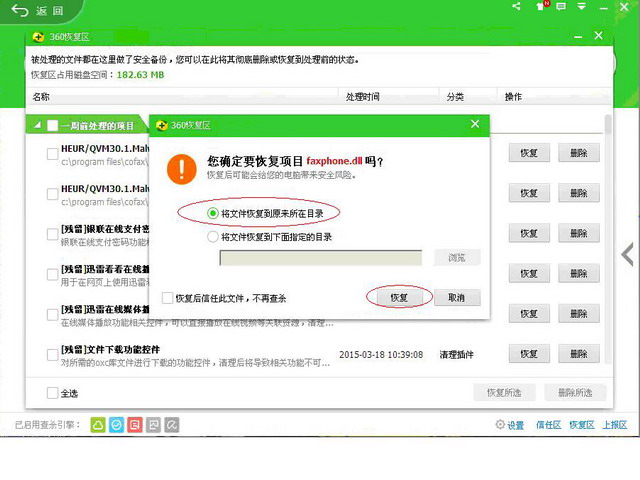Click 删除 for [残留]文件下载功能控件 row

579,353
